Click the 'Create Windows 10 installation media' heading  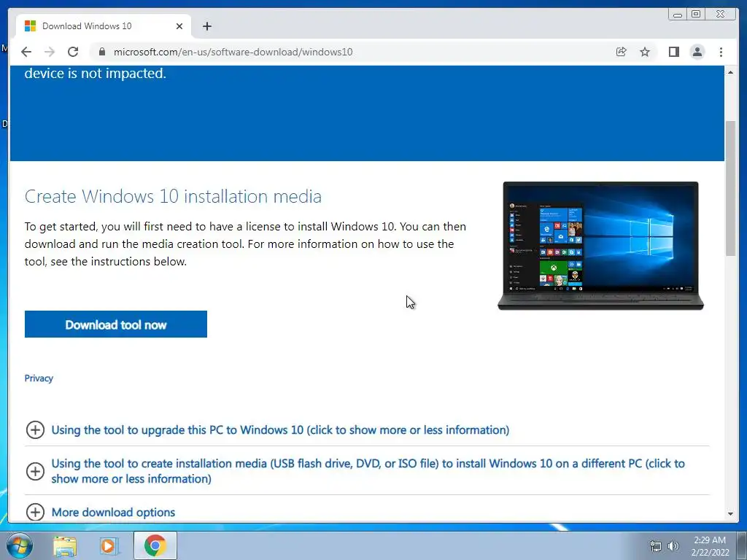(173, 196)
